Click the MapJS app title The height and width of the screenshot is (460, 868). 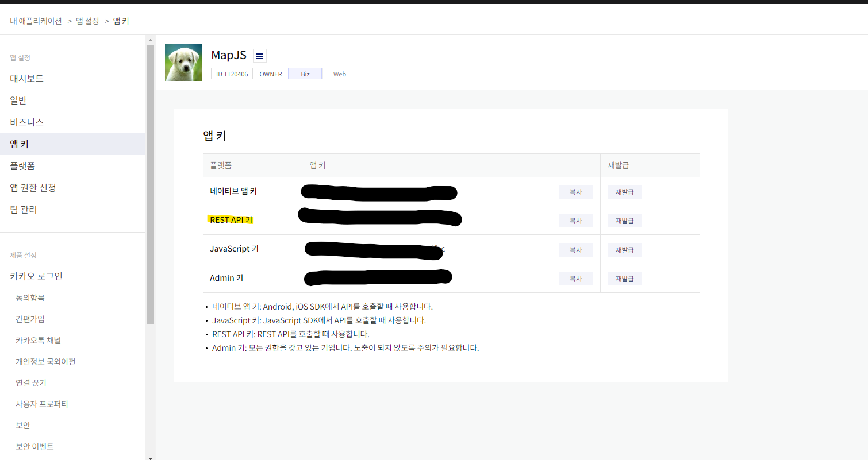tap(229, 55)
